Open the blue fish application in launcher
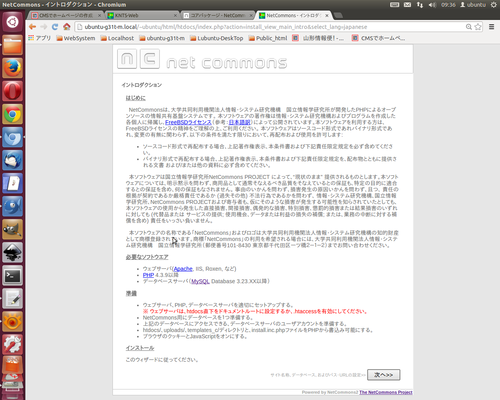The image size is (500, 400). click(x=12, y=206)
